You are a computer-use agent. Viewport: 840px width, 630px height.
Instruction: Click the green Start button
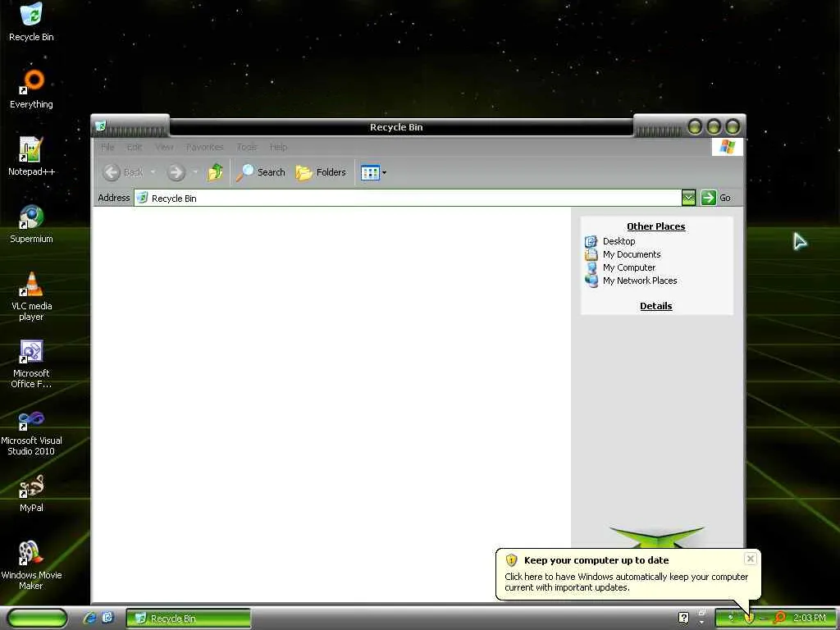(37, 618)
